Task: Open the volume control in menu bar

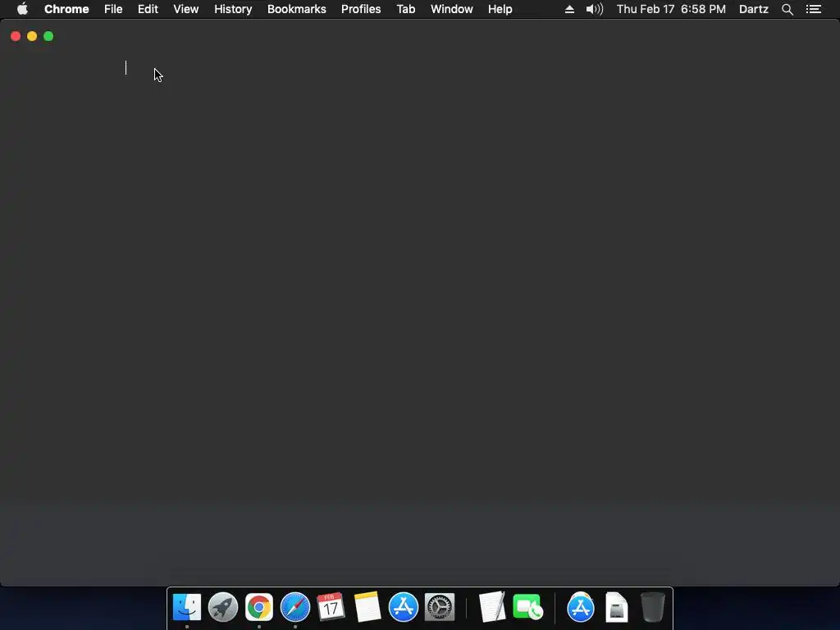Action: click(x=594, y=9)
